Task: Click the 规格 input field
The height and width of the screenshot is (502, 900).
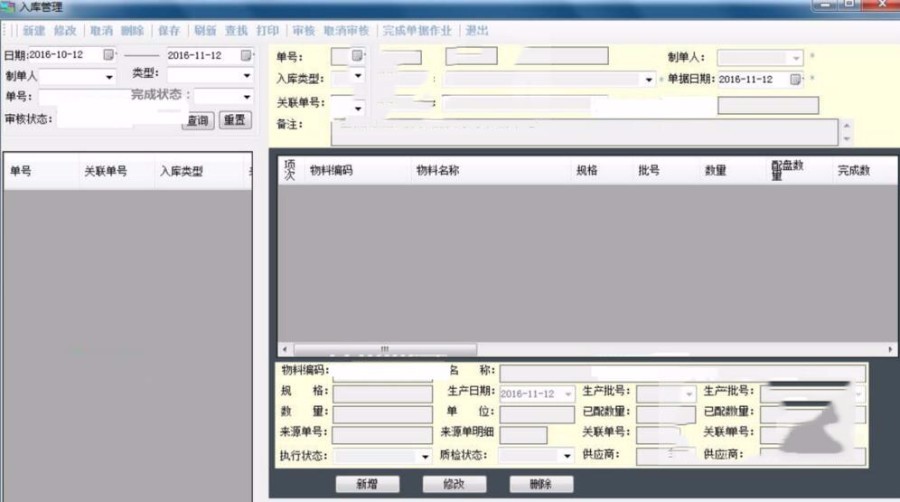Action: click(x=382, y=394)
